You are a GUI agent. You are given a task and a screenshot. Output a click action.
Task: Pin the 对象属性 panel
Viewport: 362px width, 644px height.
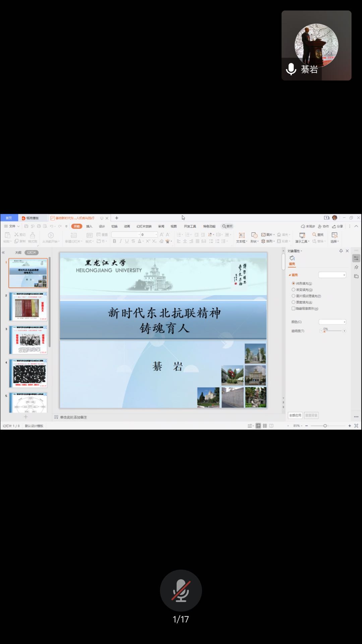tap(341, 251)
